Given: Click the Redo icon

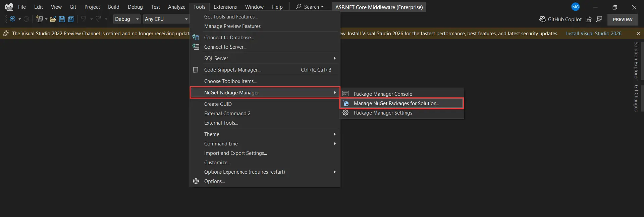Looking at the screenshot, I should 98,19.
